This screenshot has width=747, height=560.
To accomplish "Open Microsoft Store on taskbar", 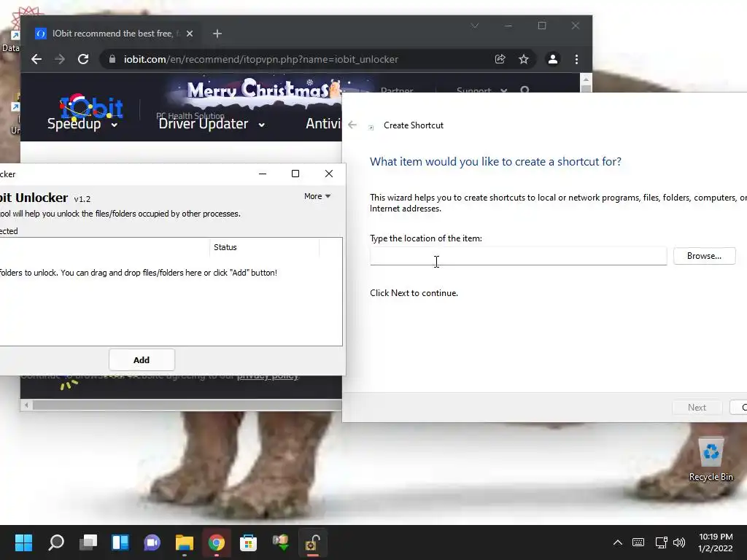I will tap(248, 542).
